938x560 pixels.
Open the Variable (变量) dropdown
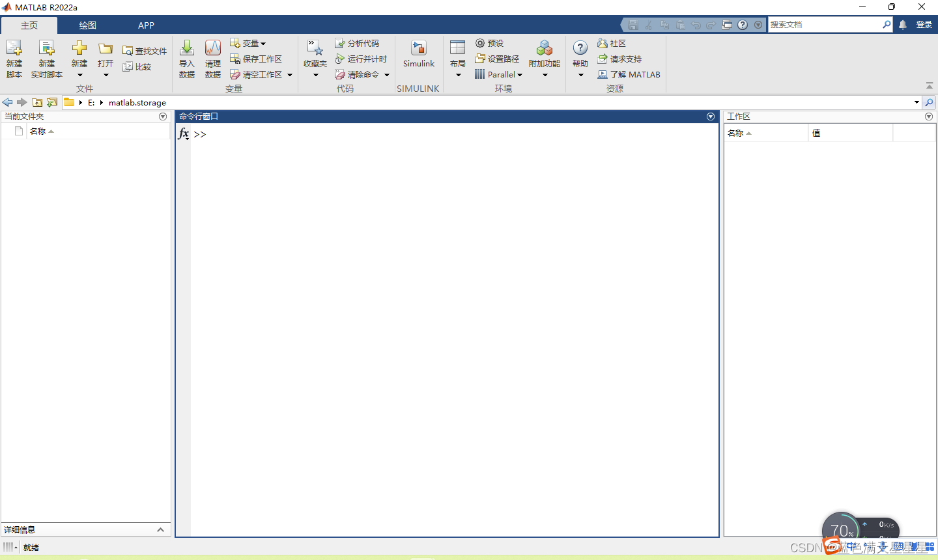248,43
